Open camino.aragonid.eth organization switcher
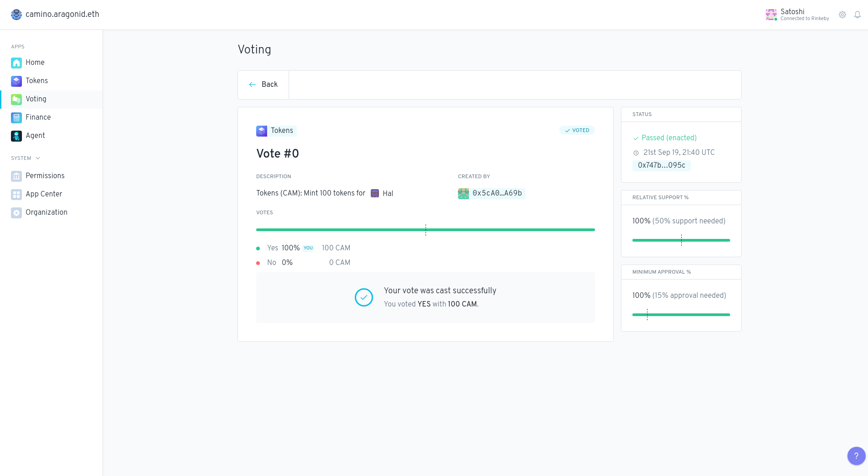 pyautogui.click(x=55, y=14)
